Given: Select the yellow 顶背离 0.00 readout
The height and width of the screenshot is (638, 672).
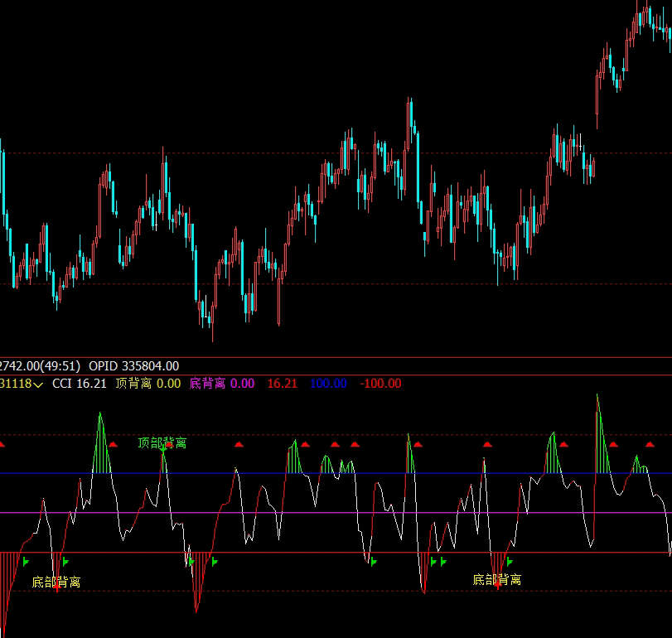Looking at the screenshot, I should 147,384.
